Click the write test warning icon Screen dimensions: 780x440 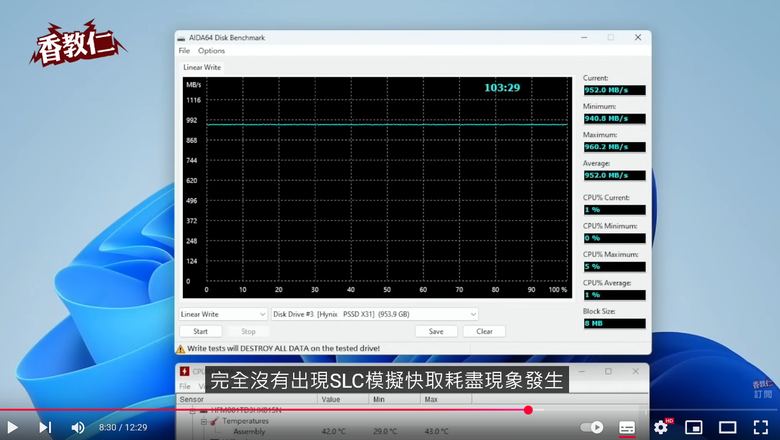click(181, 349)
